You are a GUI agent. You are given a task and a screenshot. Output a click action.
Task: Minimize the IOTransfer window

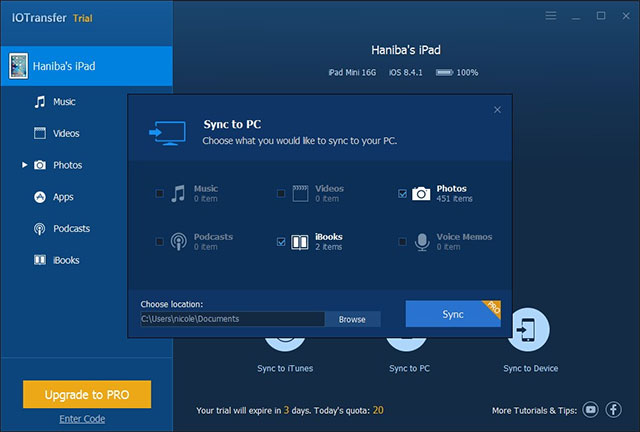576,18
